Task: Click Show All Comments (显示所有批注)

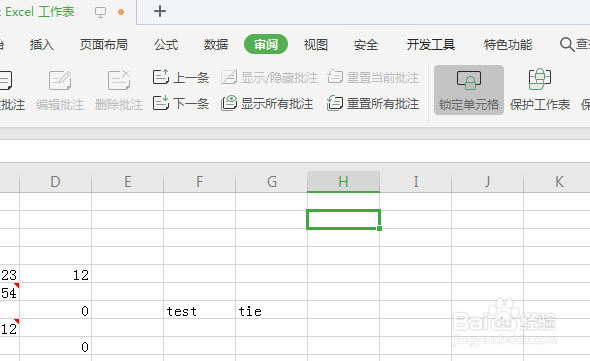Action: (x=267, y=103)
